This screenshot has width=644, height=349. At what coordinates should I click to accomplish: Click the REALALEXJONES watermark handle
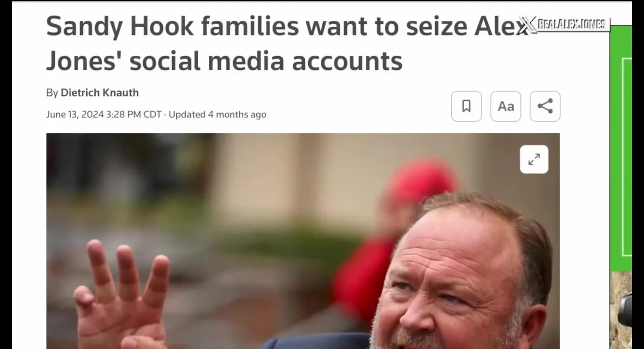(572, 24)
